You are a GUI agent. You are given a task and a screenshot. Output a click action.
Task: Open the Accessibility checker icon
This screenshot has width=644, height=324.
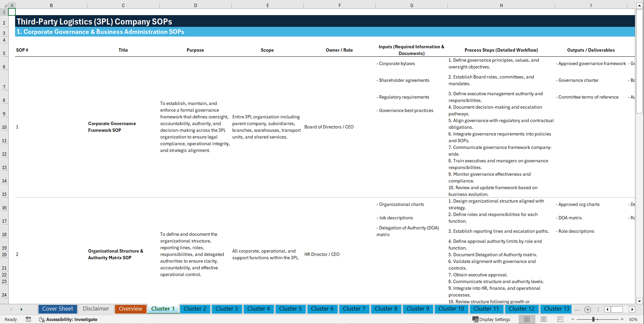[42, 319]
